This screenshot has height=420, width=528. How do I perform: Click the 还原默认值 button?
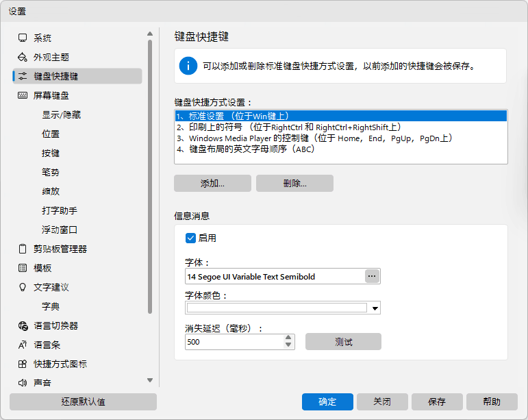click(83, 402)
